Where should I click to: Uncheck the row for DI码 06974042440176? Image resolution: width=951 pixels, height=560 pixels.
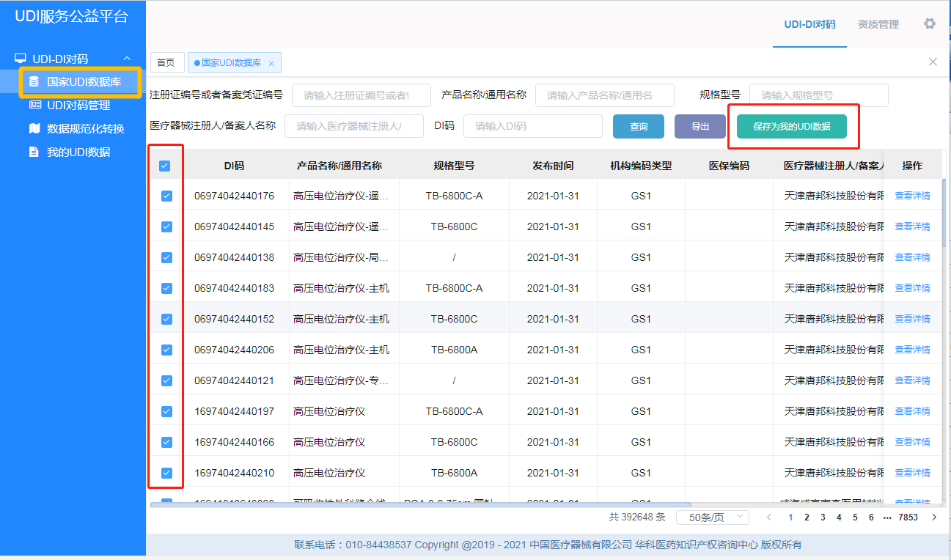[x=166, y=196]
